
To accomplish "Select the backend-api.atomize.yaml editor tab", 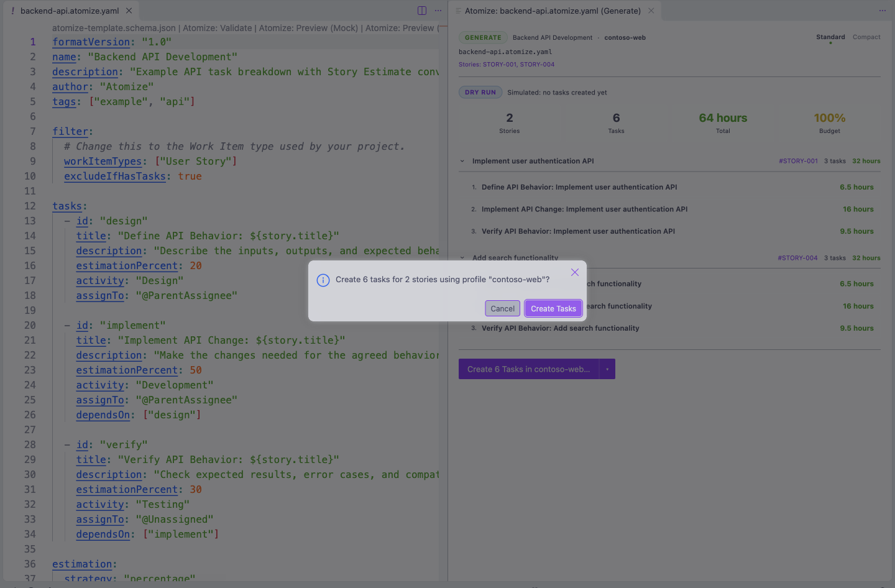I will (x=70, y=11).
